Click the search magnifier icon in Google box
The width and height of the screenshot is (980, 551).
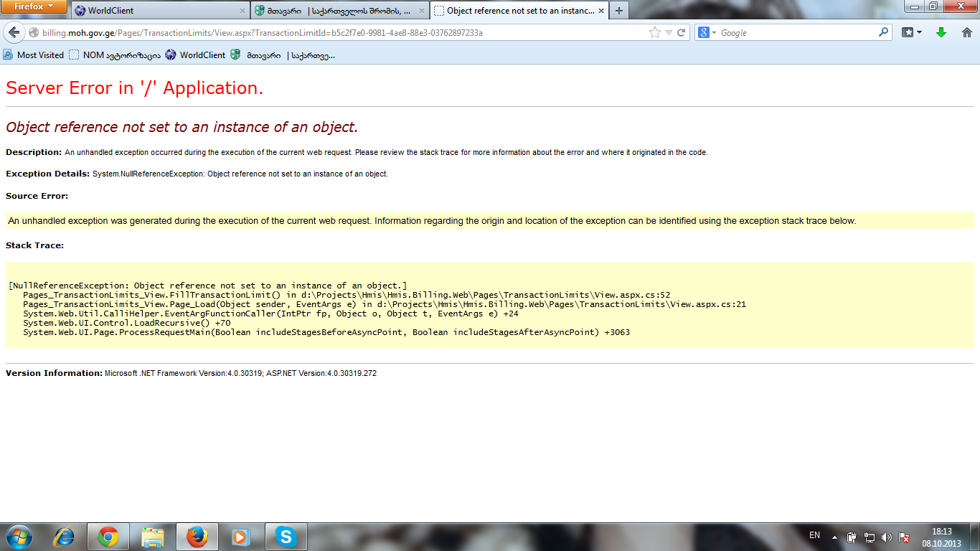click(x=883, y=32)
